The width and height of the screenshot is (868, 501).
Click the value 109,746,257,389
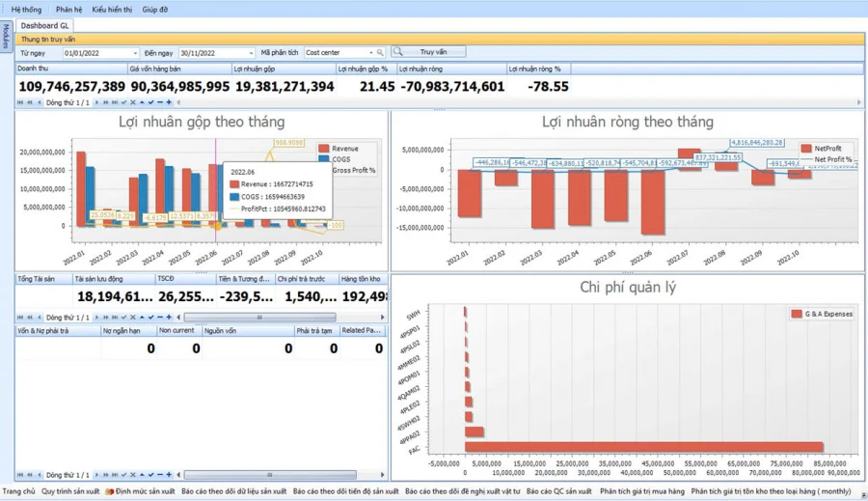coord(72,87)
